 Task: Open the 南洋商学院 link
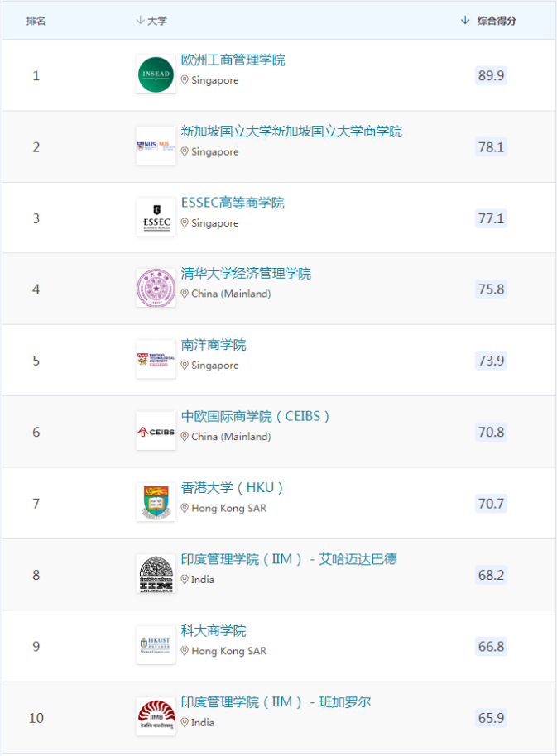(x=214, y=345)
